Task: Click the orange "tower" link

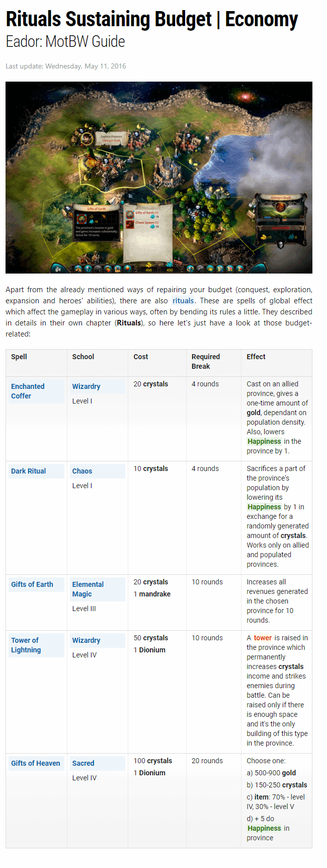Action: (263, 638)
